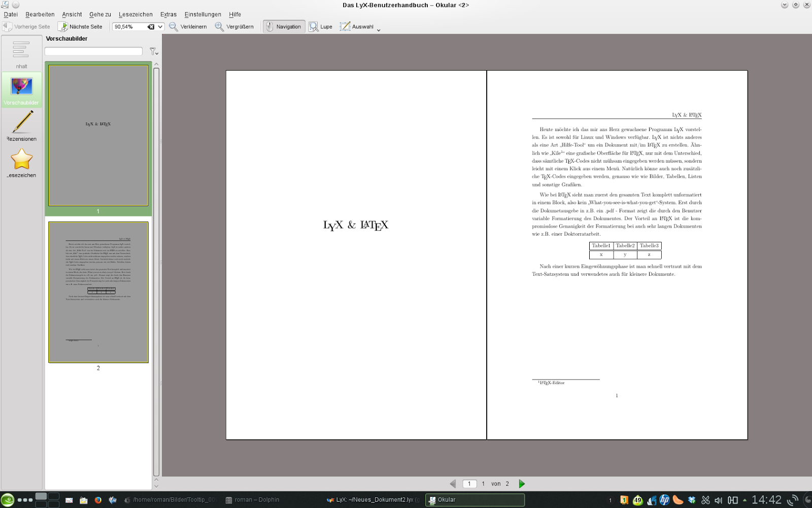Screen dimensions: 812x508
Task: Click into the 90,54% zoom field
Action: click(x=129, y=26)
